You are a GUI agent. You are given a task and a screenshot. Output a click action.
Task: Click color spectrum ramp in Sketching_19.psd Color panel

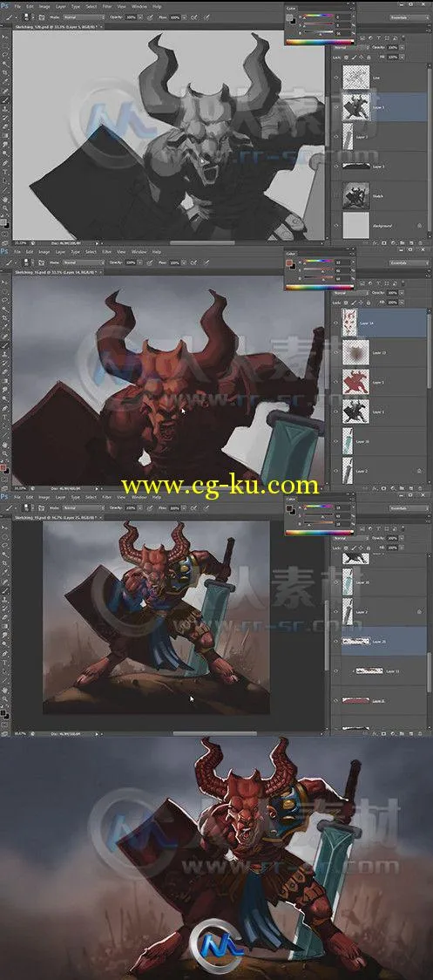[x=319, y=533]
